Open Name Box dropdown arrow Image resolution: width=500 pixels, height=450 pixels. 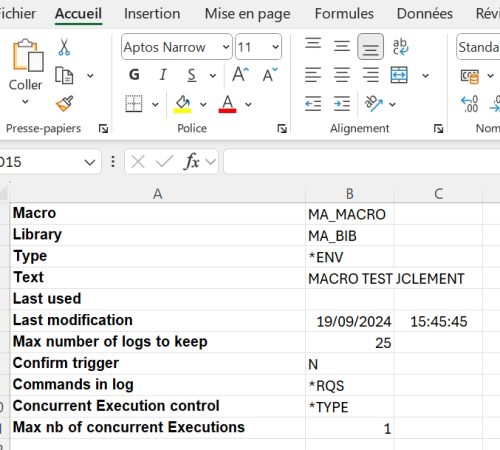coord(89,162)
